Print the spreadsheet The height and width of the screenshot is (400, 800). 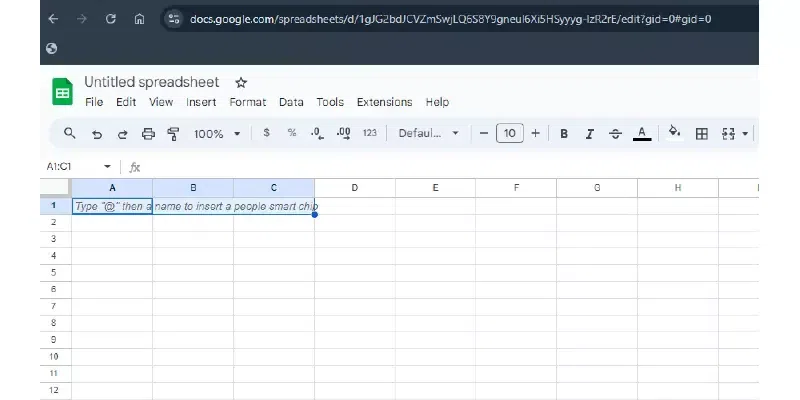pos(148,134)
